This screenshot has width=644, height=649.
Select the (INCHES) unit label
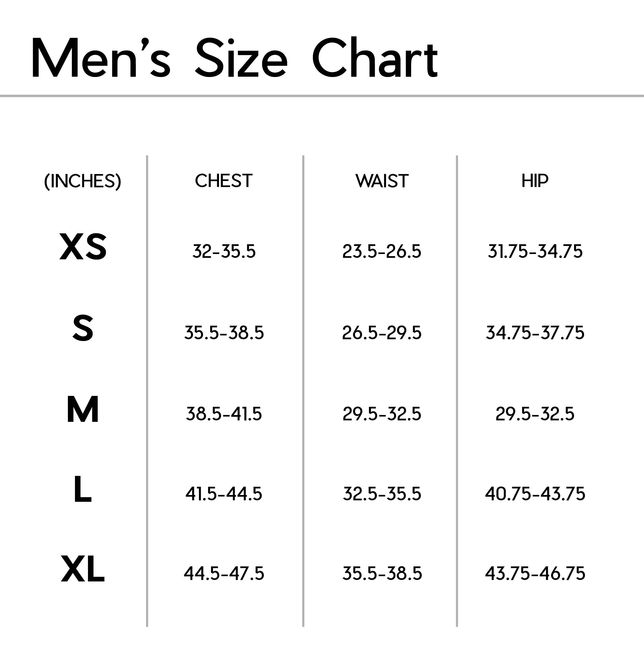[x=83, y=181]
